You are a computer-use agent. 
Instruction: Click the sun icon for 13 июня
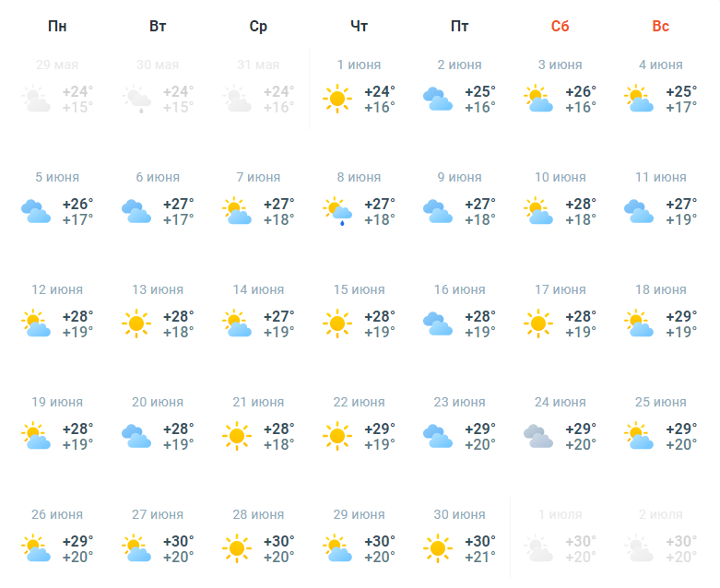pyautogui.click(x=136, y=323)
